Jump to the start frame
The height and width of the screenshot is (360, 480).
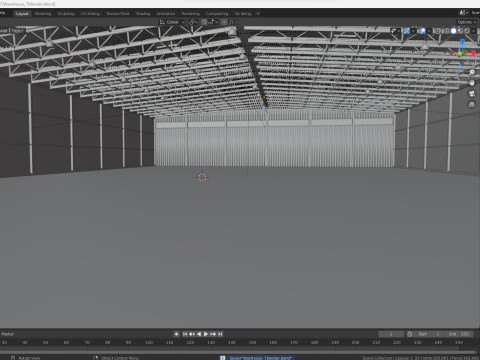185,334
